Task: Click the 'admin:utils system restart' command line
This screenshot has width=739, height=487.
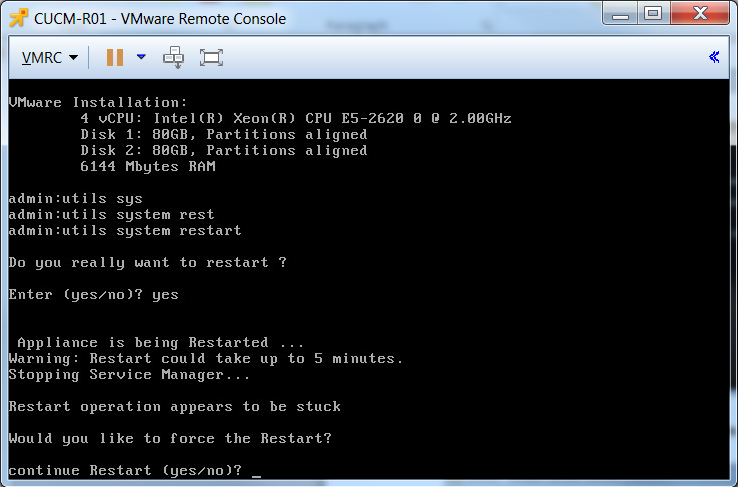Action: pos(125,231)
